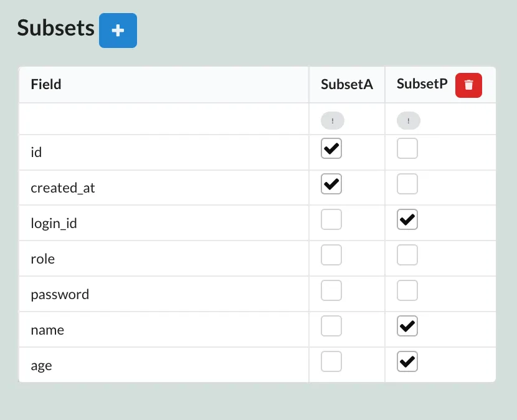This screenshot has width=517, height=420.
Task: Click the Field column header
Action: [x=45, y=85]
